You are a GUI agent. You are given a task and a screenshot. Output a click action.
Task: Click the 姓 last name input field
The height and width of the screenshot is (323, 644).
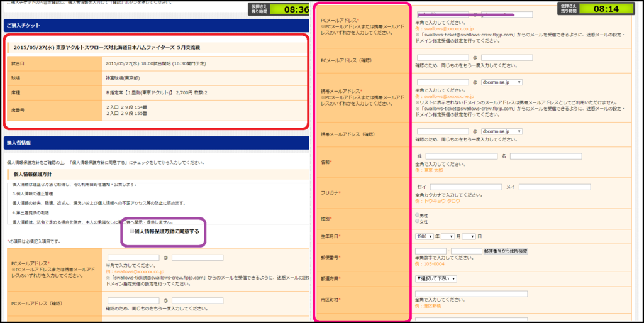(x=461, y=156)
